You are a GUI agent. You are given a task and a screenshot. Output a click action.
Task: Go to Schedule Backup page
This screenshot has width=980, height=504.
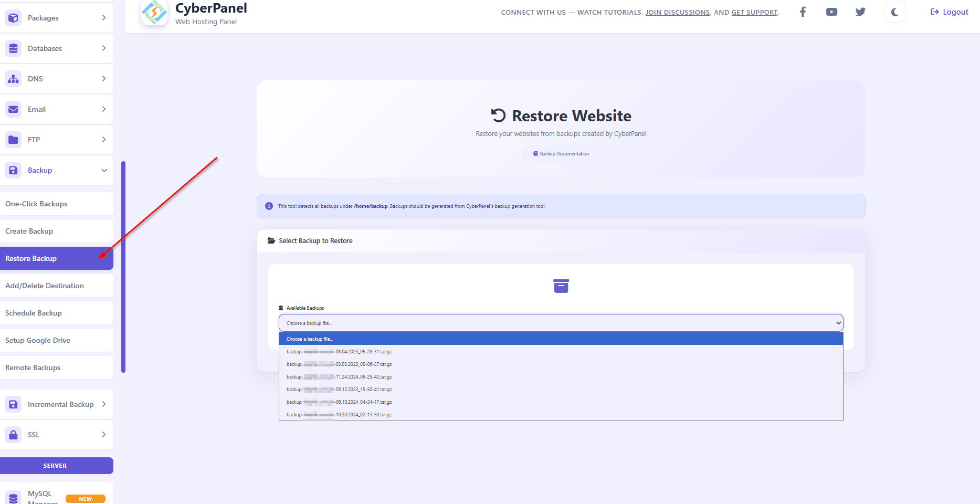(x=34, y=313)
